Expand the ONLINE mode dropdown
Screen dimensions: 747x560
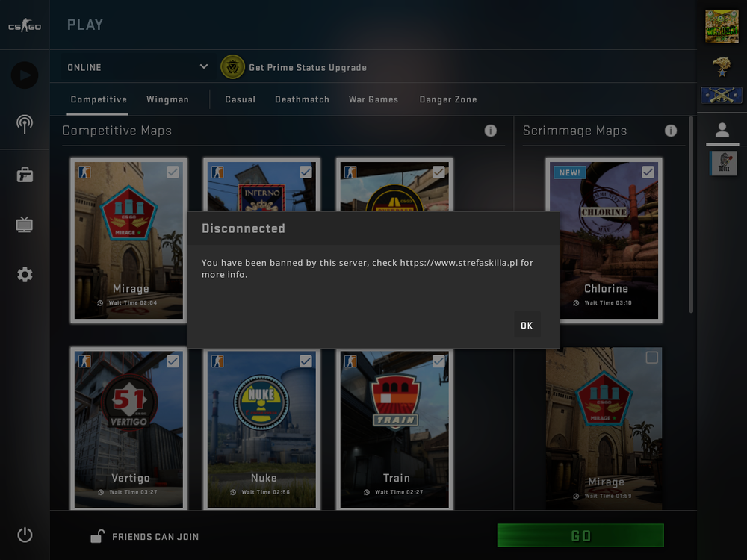(138, 67)
